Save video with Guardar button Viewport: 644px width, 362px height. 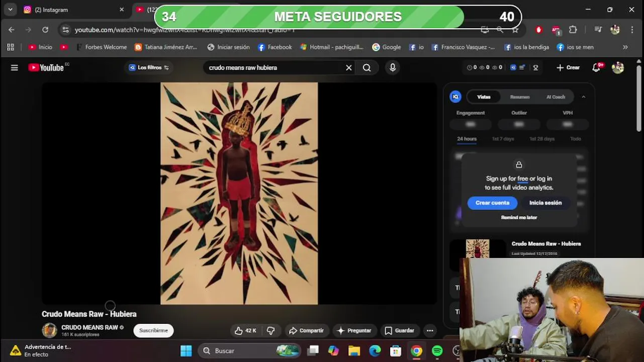tap(400, 330)
